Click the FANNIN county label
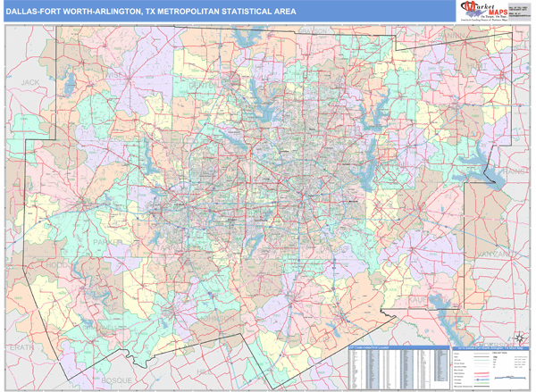The height and width of the screenshot is (392, 536). (452, 36)
